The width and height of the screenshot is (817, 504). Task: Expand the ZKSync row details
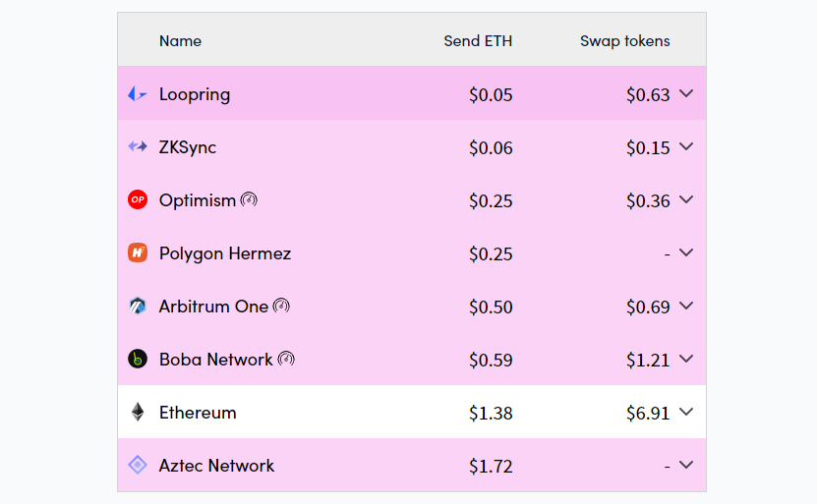(686, 147)
